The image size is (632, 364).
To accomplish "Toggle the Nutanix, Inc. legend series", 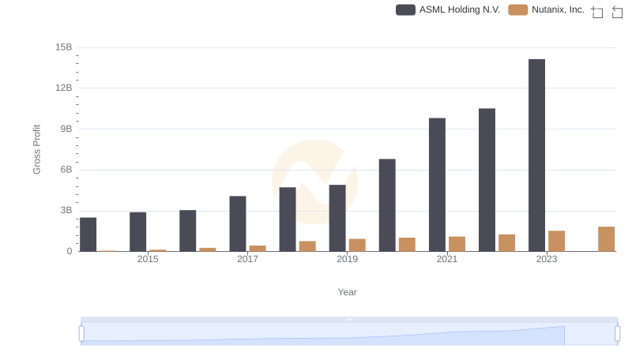I will click(546, 9).
